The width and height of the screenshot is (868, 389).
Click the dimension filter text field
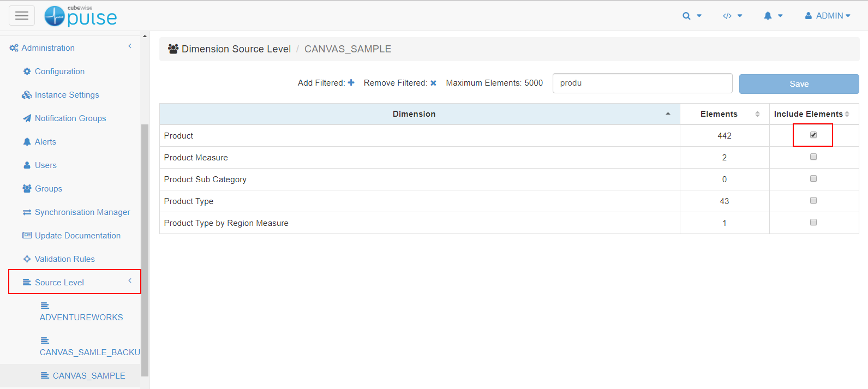[642, 83]
